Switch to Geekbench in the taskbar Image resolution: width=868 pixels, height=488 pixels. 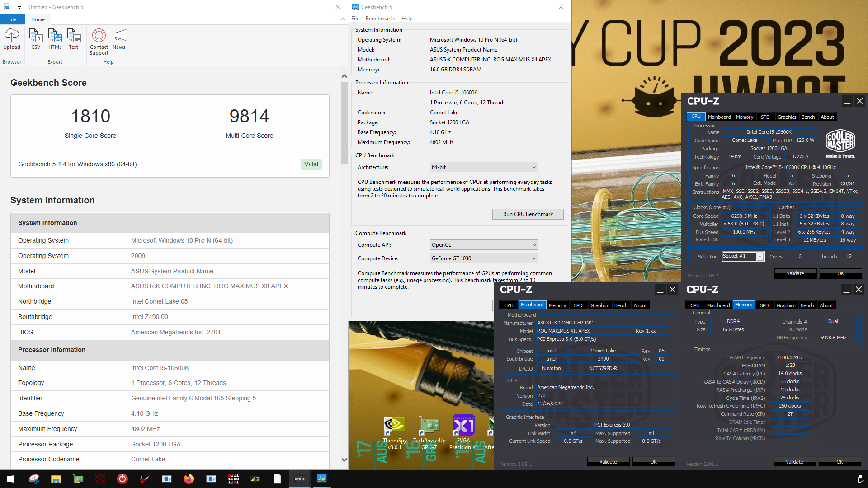click(322, 479)
